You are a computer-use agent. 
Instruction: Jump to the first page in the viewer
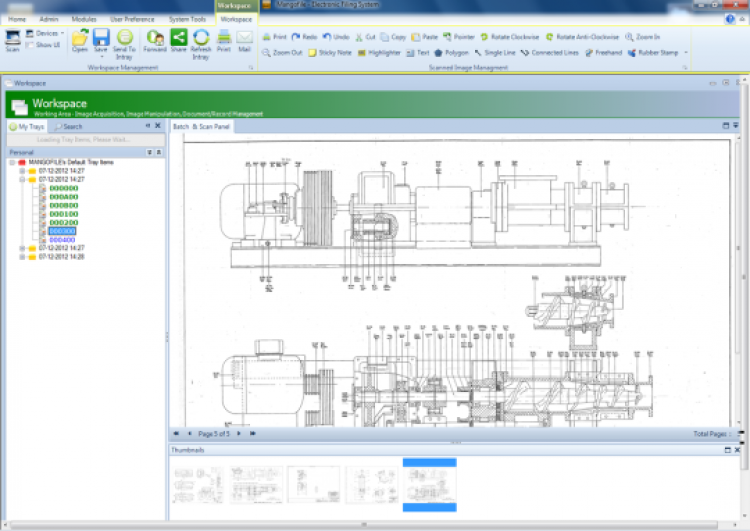coord(176,433)
